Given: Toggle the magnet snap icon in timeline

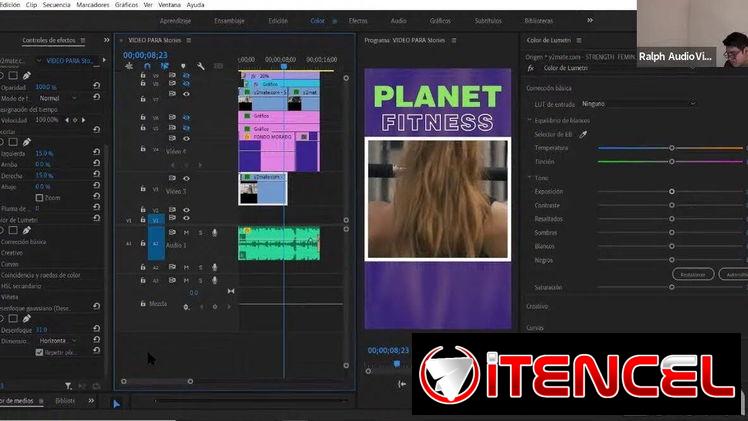Looking at the screenshot, I should click(147, 66).
